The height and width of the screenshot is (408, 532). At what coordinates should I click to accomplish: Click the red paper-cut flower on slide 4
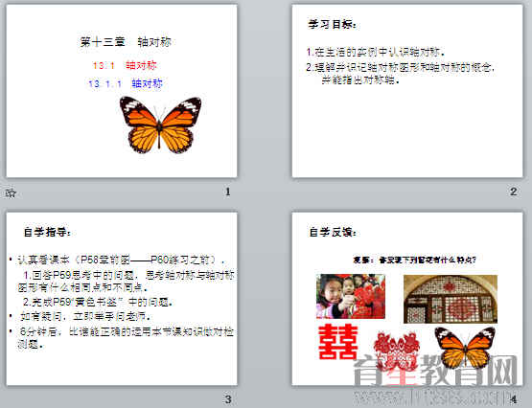click(x=396, y=349)
